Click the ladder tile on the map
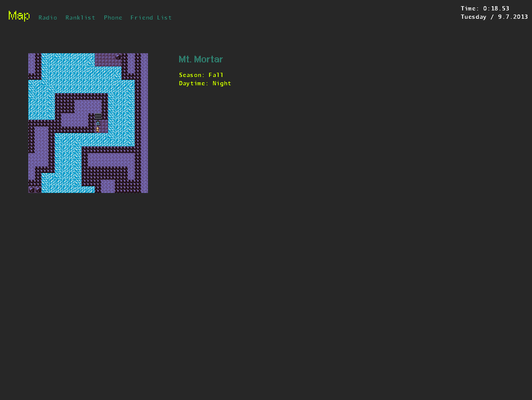532x400 pixels. point(98,116)
